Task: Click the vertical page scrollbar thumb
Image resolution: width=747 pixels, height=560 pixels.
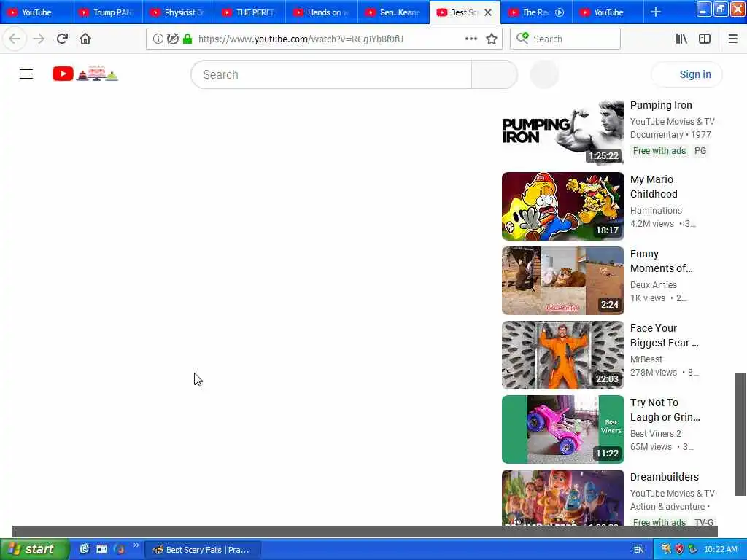Action: [740, 435]
